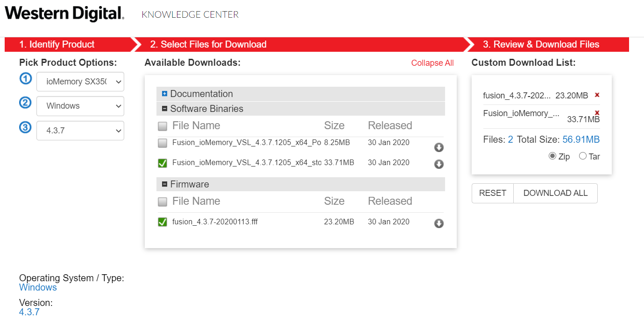Click the Western Digital logo

click(x=64, y=14)
